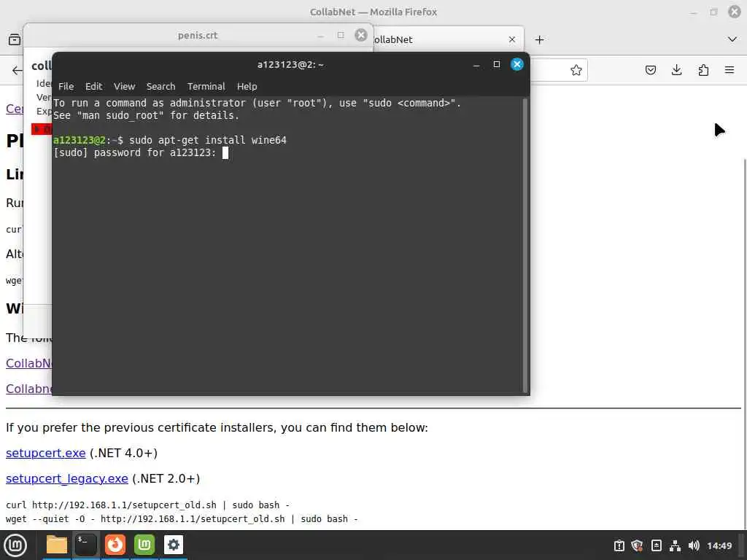The height and width of the screenshot is (560, 747).
Task: Open the Files folder in taskbar
Action: (57, 545)
